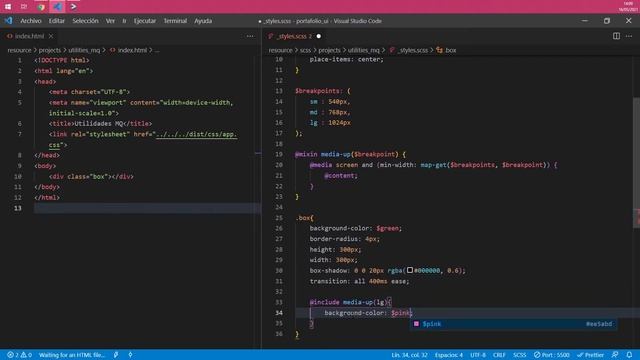Click the 'Waiting for an HTML file...' status
Image resolution: width=640 pixels, height=360 pixels.
coord(72,355)
